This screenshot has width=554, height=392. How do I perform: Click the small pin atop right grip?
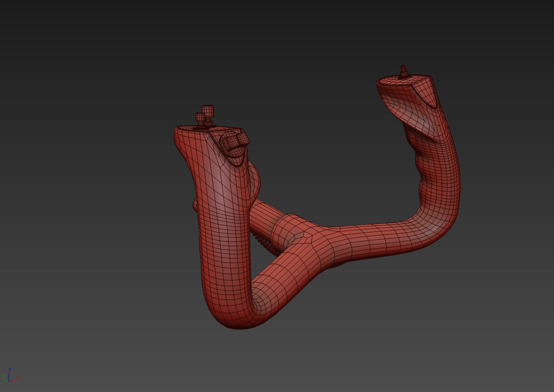point(403,72)
